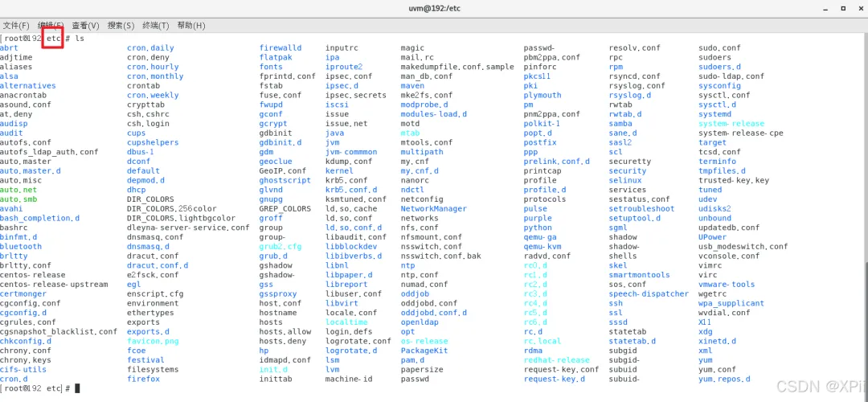The height and width of the screenshot is (402, 868).
Task: Select the 'nsswitch.conf.bak' file name
Action: pyautogui.click(x=440, y=256)
